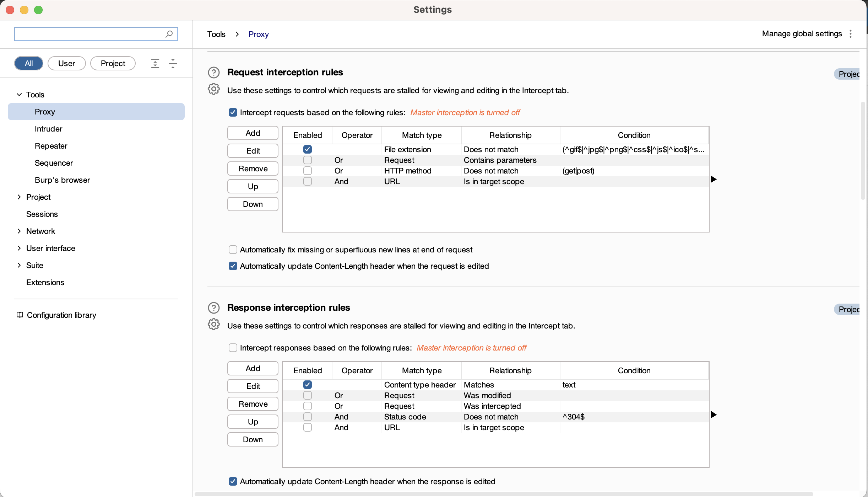Click the collapse all sections icon
This screenshot has width=868, height=497.
pyautogui.click(x=173, y=64)
